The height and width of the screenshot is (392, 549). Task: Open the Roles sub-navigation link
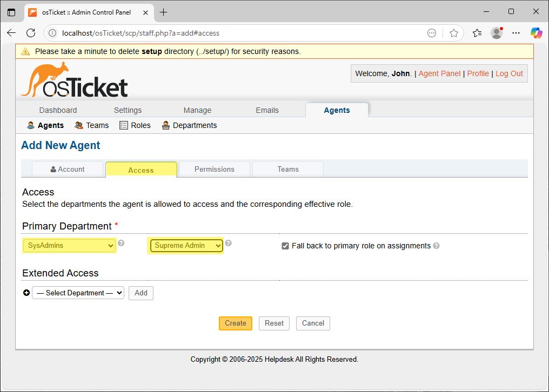pyautogui.click(x=140, y=125)
